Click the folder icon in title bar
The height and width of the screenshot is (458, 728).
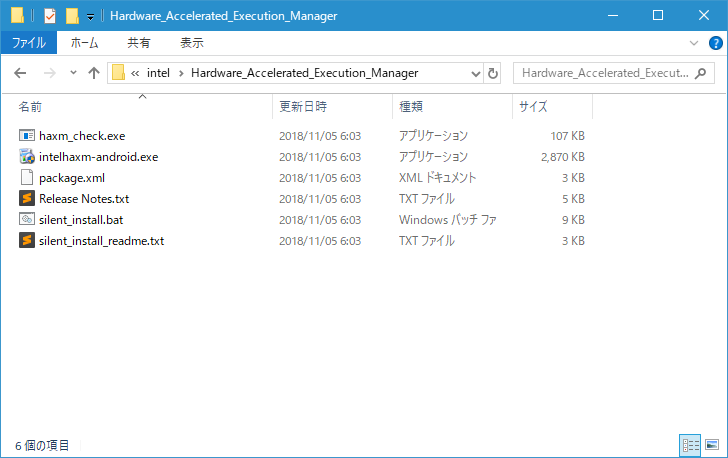click(x=17, y=15)
